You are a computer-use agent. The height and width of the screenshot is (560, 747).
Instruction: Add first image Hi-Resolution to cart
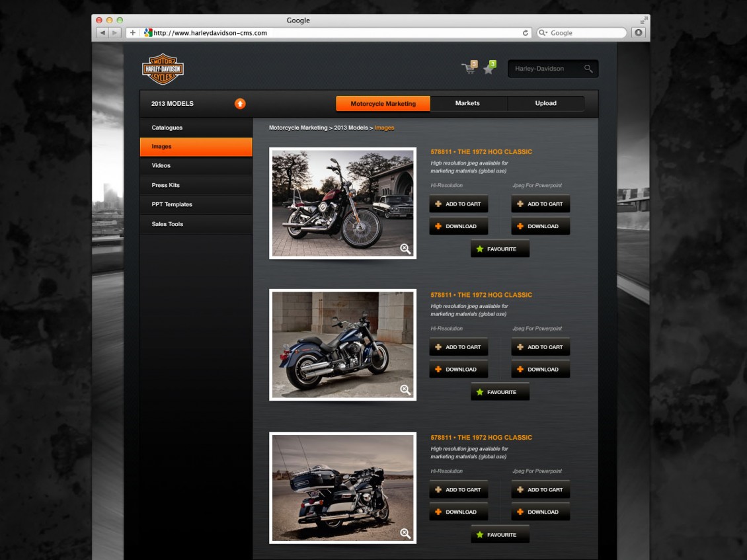click(458, 204)
